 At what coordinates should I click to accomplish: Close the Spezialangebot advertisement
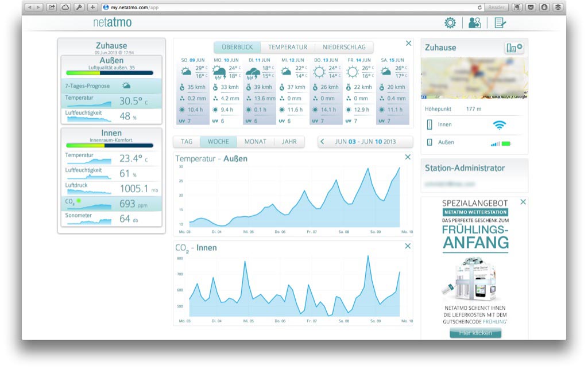(523, 202)
